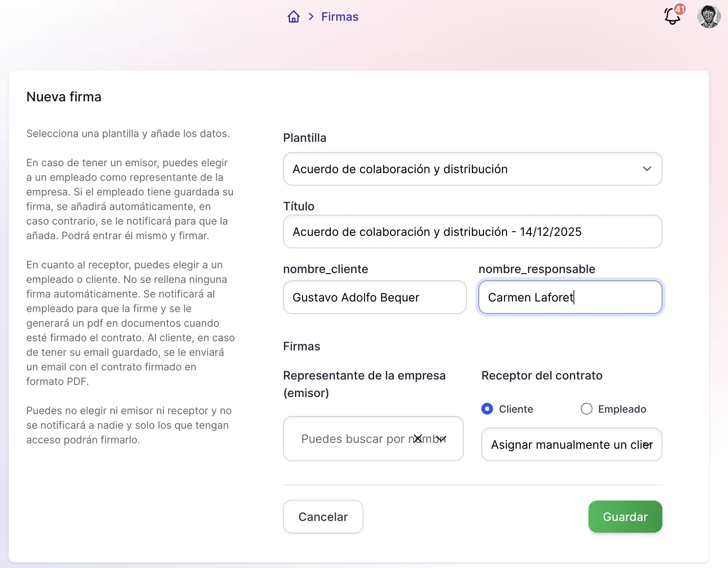Screen dimensions: 728x568
Task: Click the Cliente label text
Action: pos(516,409)
